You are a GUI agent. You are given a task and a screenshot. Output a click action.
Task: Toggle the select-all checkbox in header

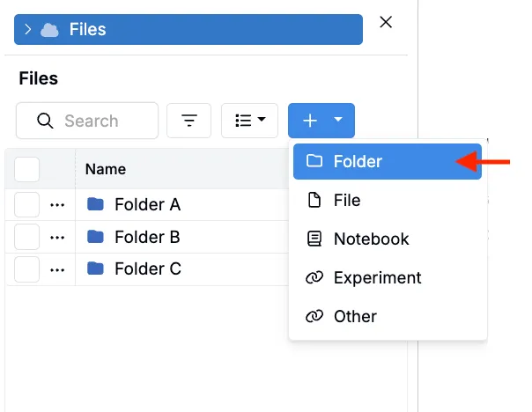27,169
